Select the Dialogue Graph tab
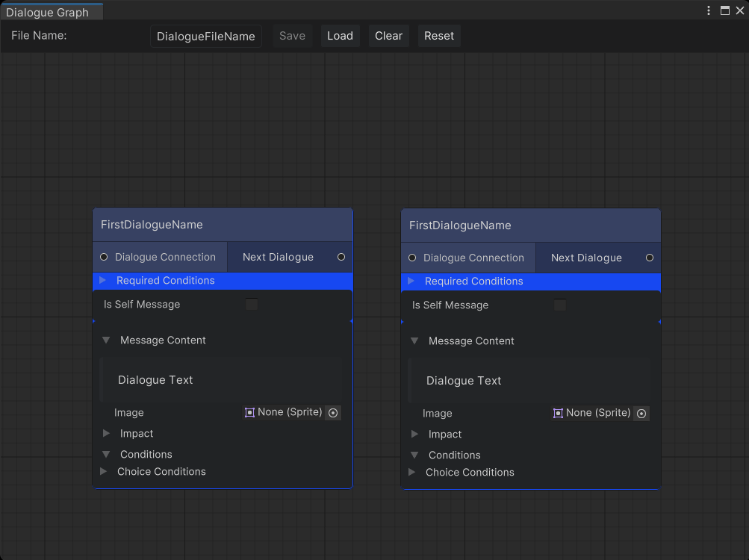Screen dimensions: 749x560 pos(48,13)
